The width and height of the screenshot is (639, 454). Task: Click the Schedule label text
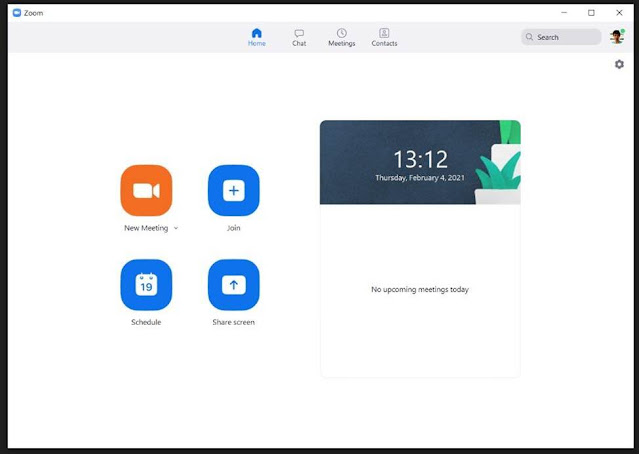click(146, 322)
